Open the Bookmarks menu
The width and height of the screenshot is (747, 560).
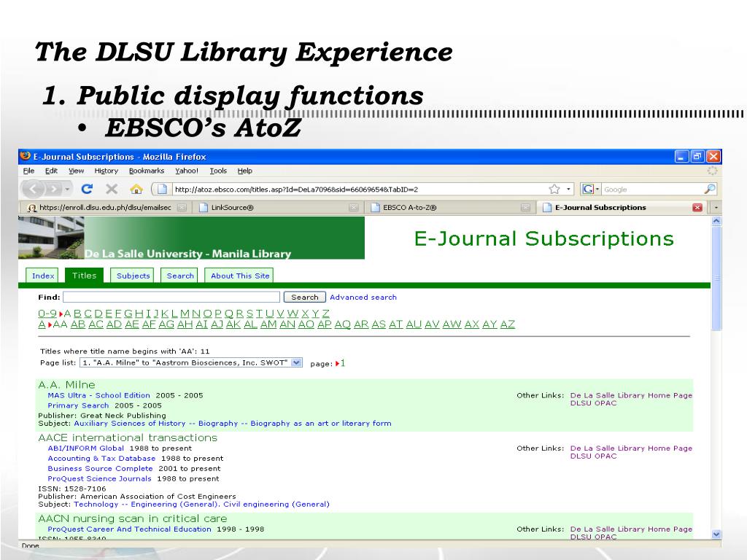pos(146,171)
